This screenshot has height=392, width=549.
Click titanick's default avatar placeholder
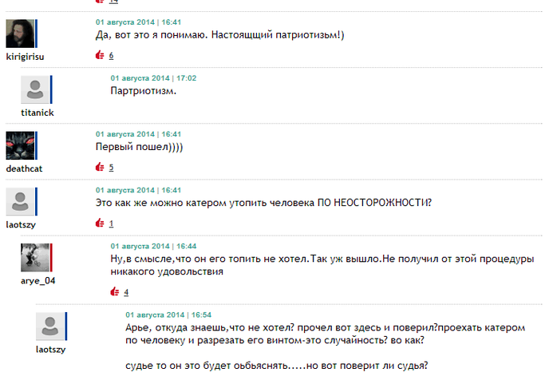35,89
